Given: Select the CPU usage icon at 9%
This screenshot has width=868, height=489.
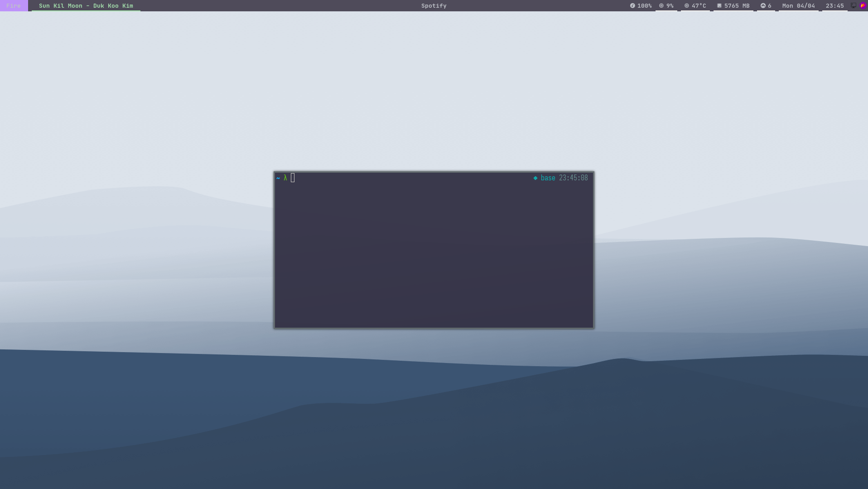Looking at the screenshot, I should coord(661,5).
